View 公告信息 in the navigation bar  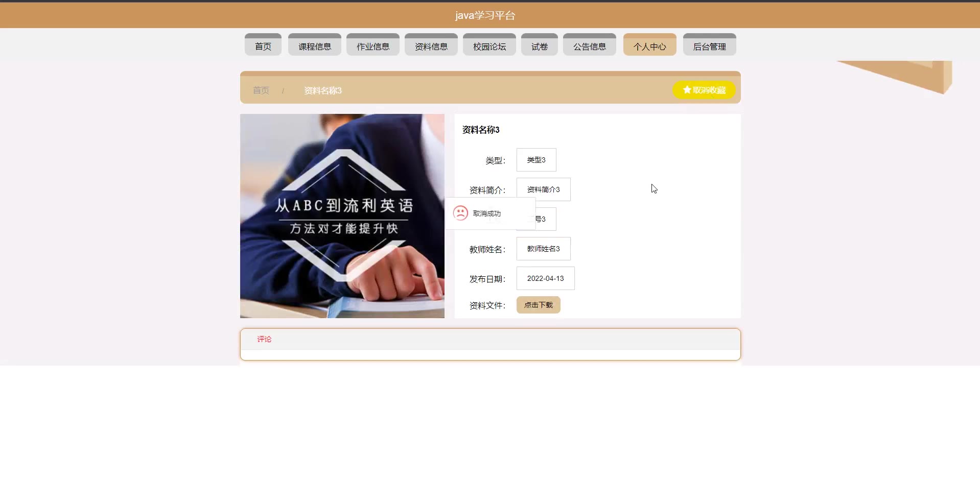coord(590,44)
